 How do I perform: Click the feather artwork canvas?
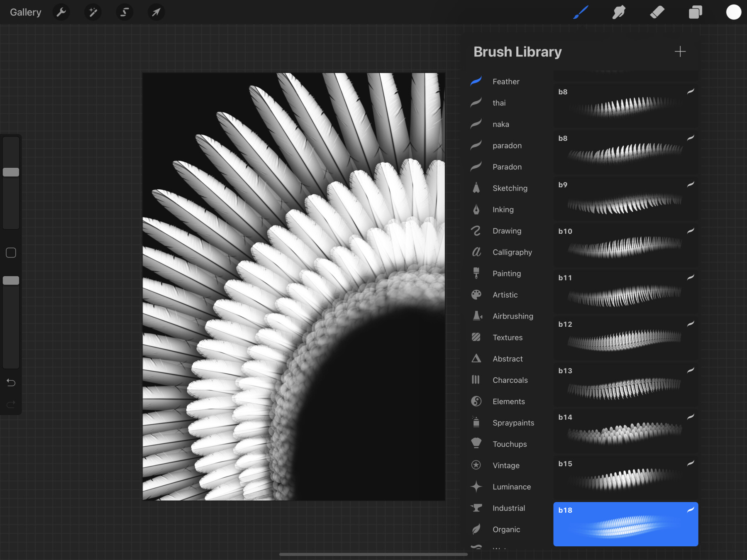294,286
